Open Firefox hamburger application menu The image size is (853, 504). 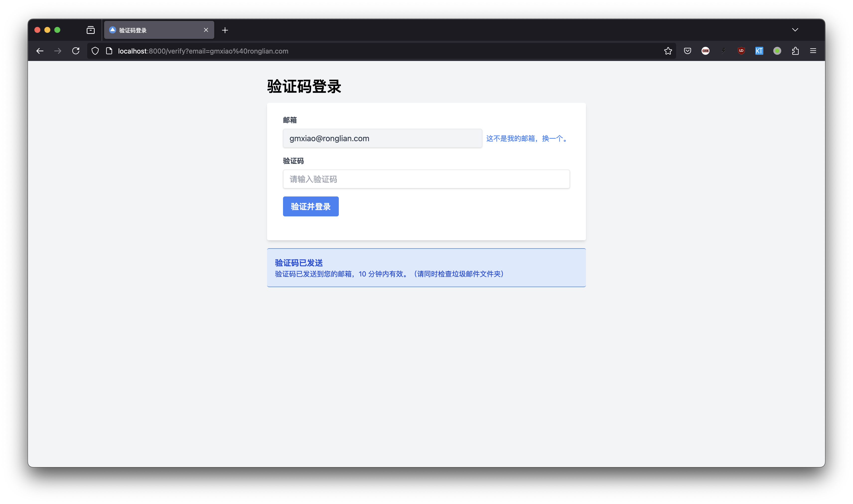(813, 51)
